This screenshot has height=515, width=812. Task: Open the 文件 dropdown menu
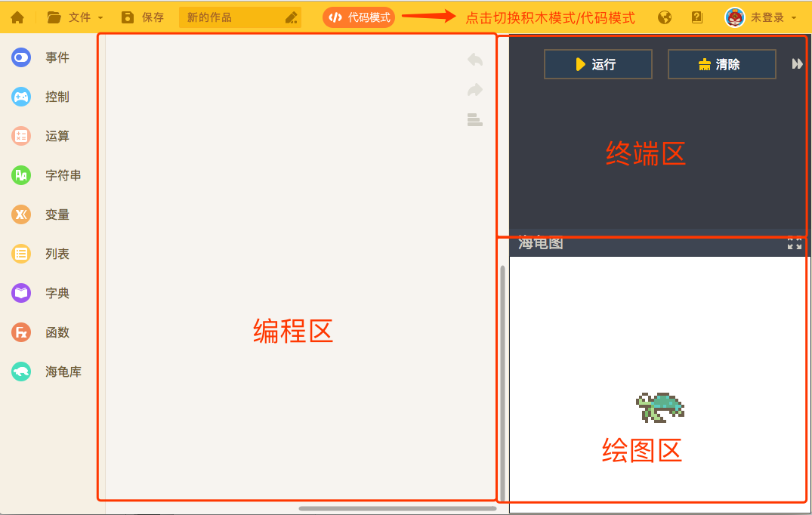(x=74, y=17)
